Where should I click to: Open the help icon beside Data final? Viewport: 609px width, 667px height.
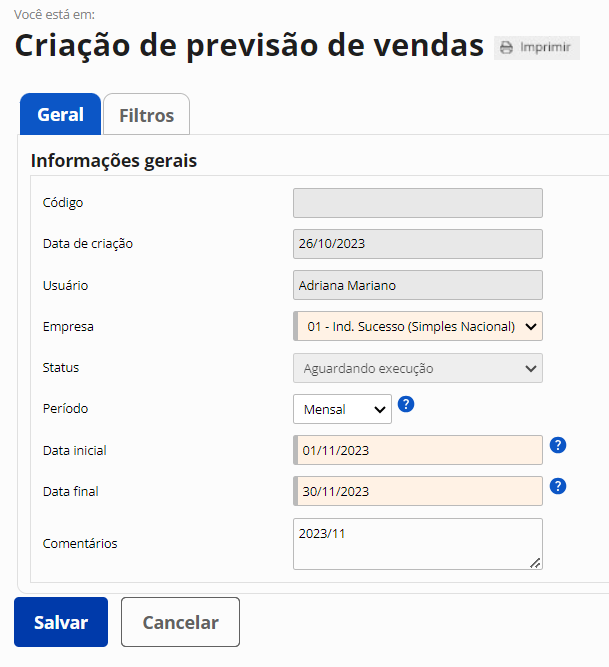tap(558, 486)
